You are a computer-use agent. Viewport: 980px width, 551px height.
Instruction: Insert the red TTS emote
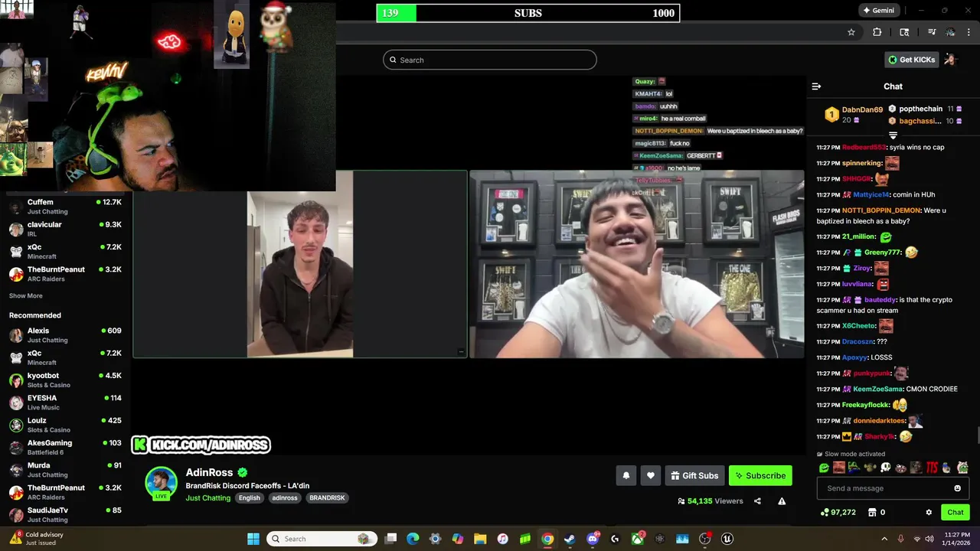tap(932, 468)
